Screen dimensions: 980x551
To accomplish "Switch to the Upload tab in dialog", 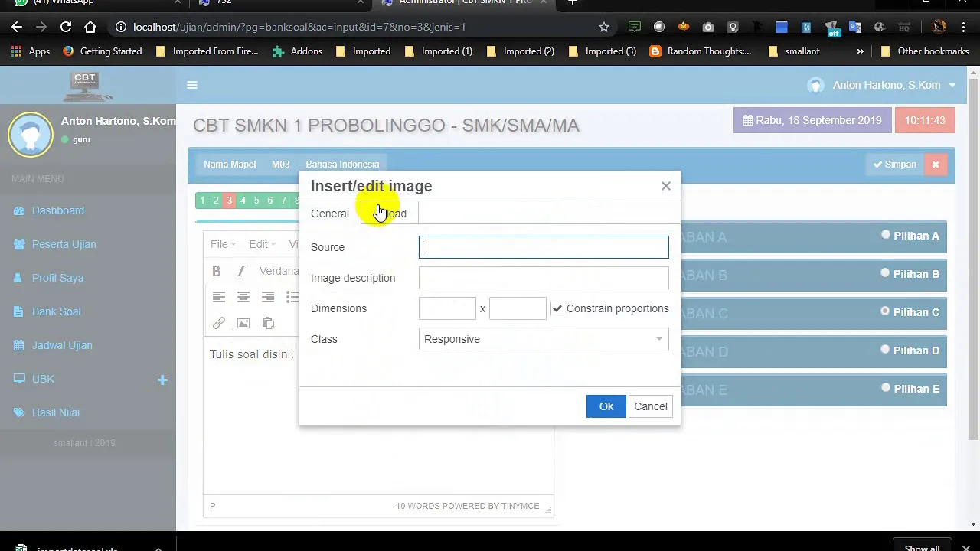I will coord(390,214).
